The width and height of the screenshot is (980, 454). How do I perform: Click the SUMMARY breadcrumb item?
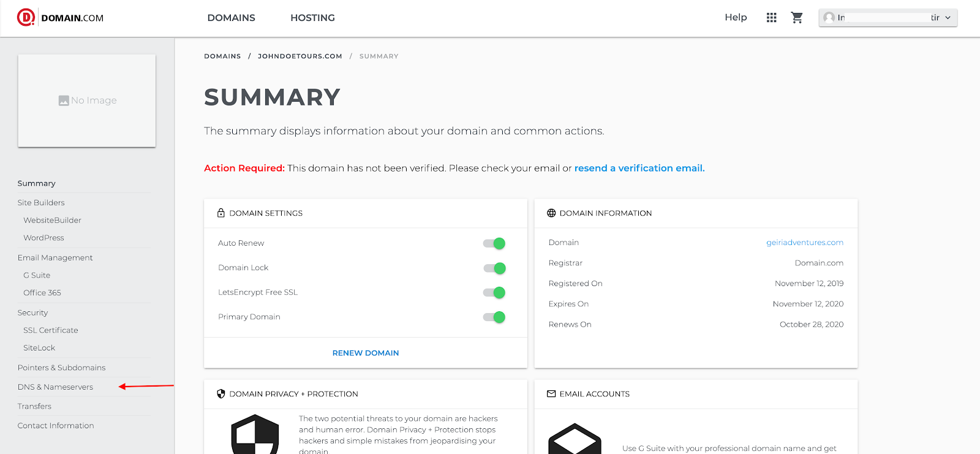click(x=379, y=56)
